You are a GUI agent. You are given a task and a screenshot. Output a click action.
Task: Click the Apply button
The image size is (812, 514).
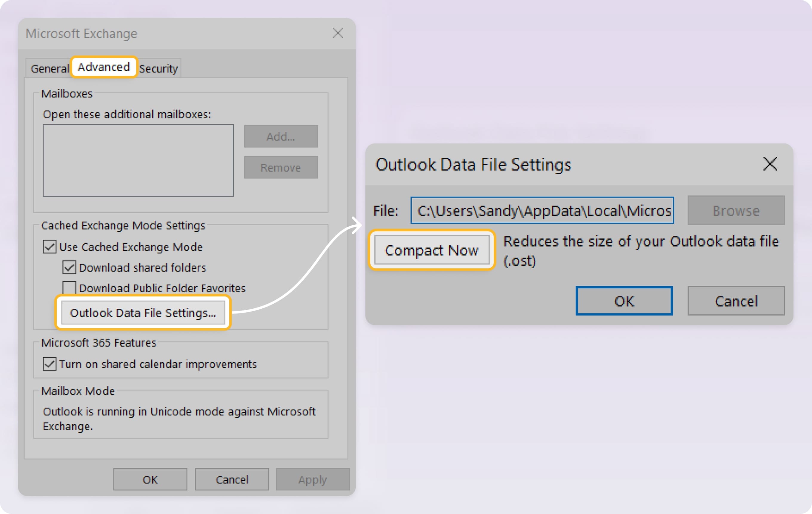click(313, 479)
